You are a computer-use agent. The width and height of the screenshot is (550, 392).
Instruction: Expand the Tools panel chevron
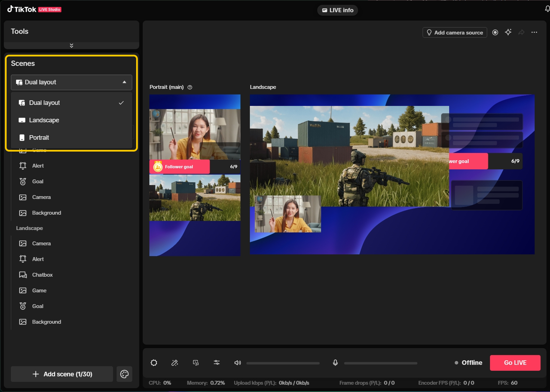coord(71,46)
